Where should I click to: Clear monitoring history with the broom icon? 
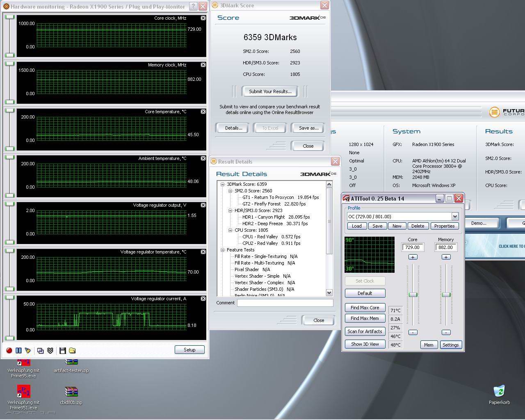28,350
